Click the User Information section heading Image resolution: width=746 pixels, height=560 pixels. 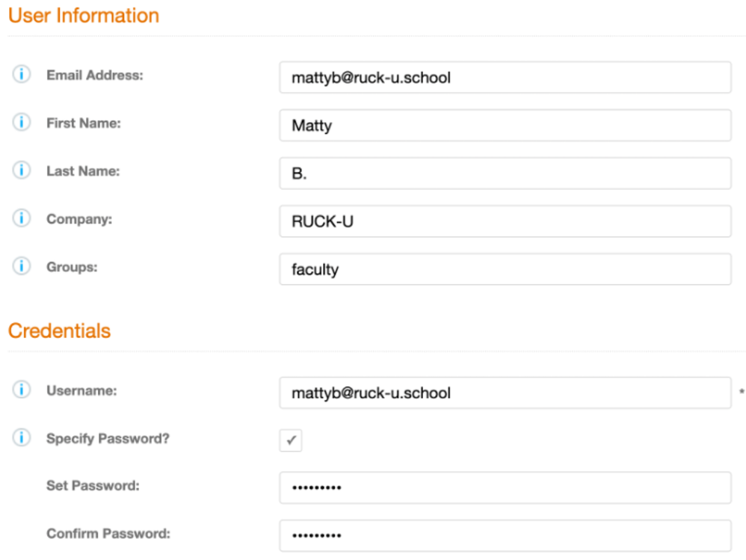tap(84, 16)
